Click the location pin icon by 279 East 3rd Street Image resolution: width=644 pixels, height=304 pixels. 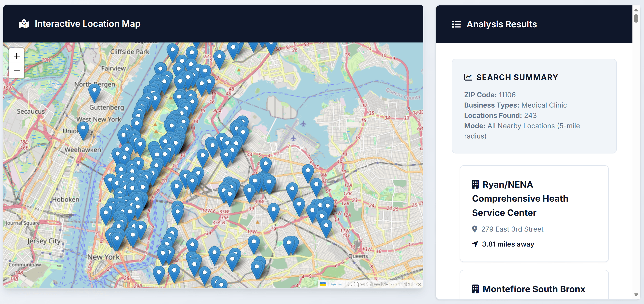click(x=475, y=229)
